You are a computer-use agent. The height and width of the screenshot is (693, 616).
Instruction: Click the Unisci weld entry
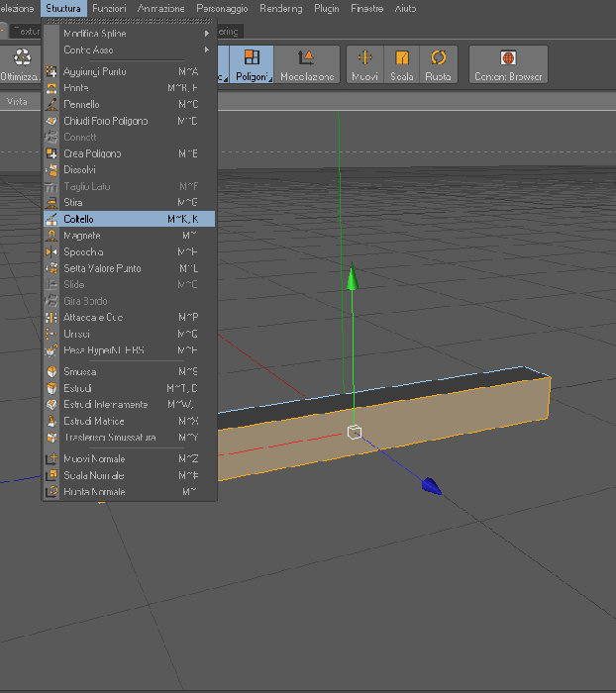129,334
